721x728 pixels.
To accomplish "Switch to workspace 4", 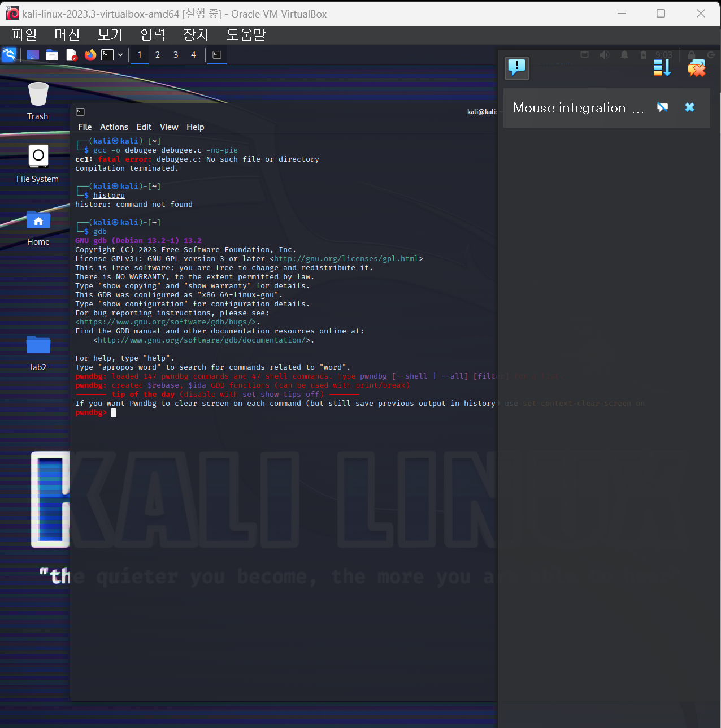I will pos(193,55).
